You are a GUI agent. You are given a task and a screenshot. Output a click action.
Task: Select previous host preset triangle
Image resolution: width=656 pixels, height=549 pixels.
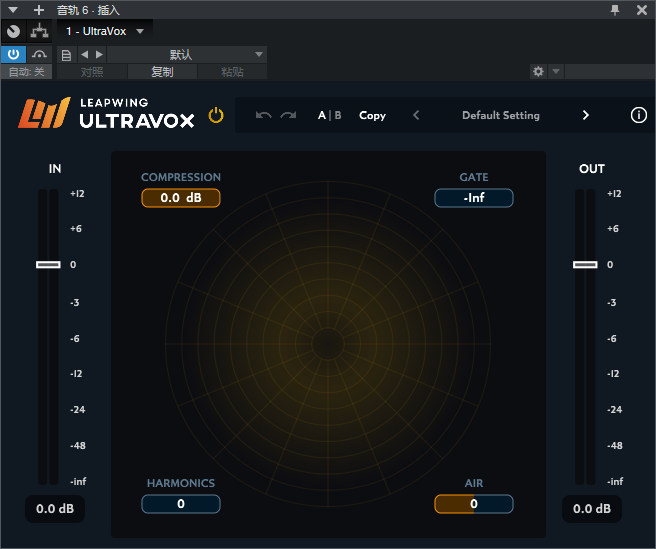(x=85, y=54)
